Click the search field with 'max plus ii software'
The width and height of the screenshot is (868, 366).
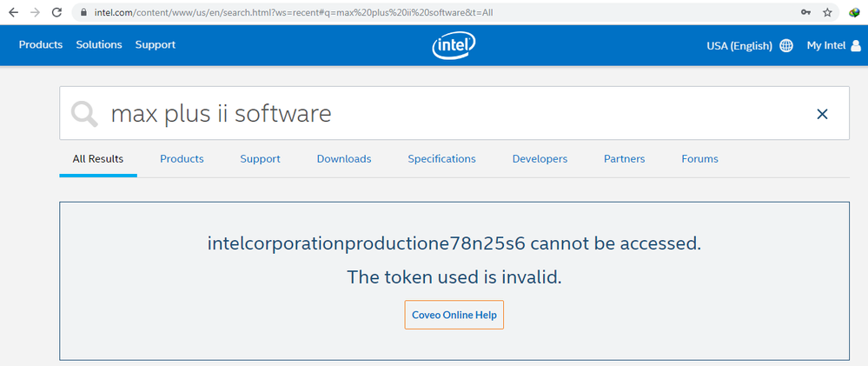(434, 114)
